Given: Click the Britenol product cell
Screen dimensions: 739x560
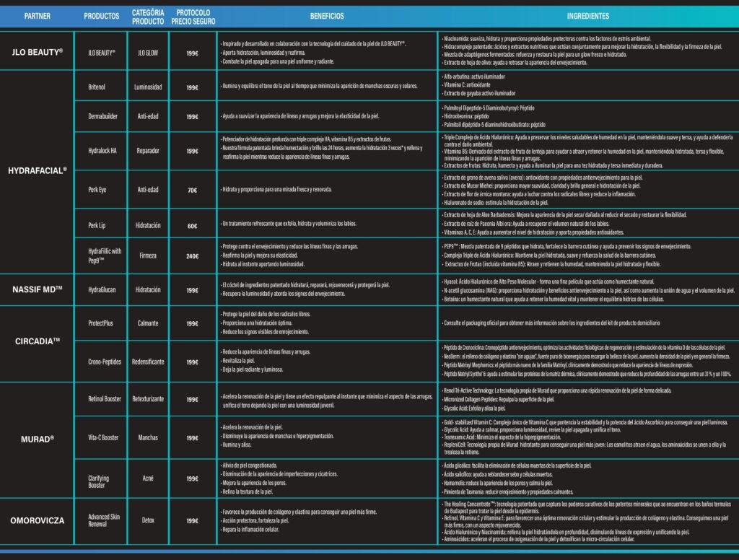Looking at the screenshot, I should [101, 87].
